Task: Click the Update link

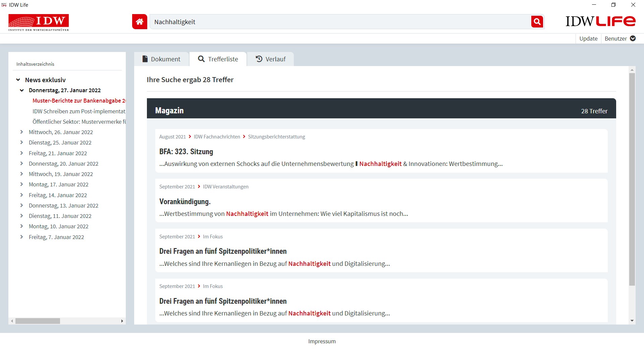Action: pyautogui.click(x=588, y=39)
